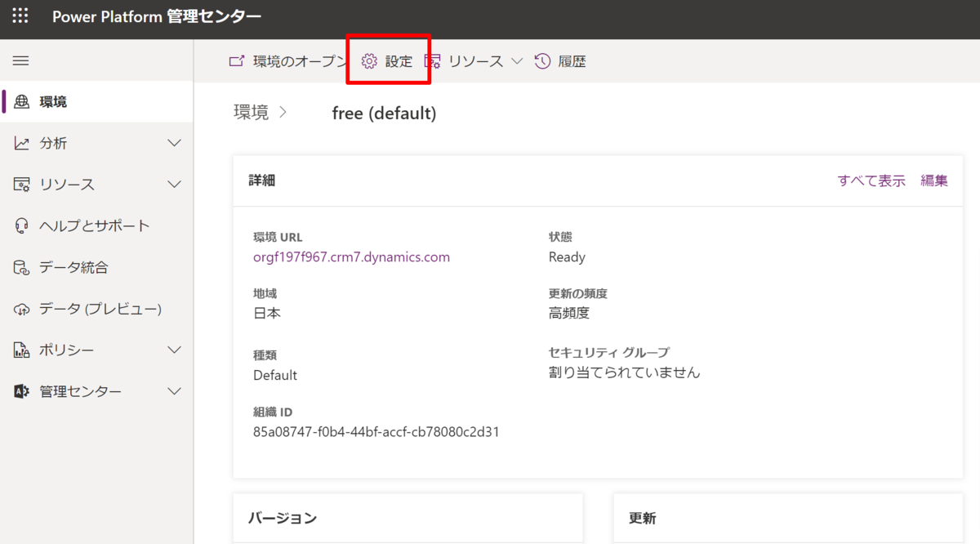980x544 pixels.
Task: Click the 詳細 card heading
Action: click(x=262, y=181)
